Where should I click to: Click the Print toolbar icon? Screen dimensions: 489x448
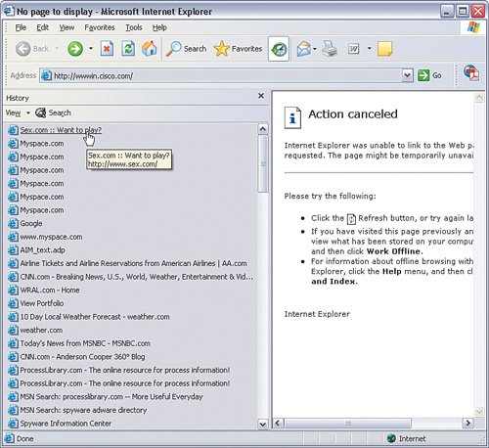[x=330, y=49]
